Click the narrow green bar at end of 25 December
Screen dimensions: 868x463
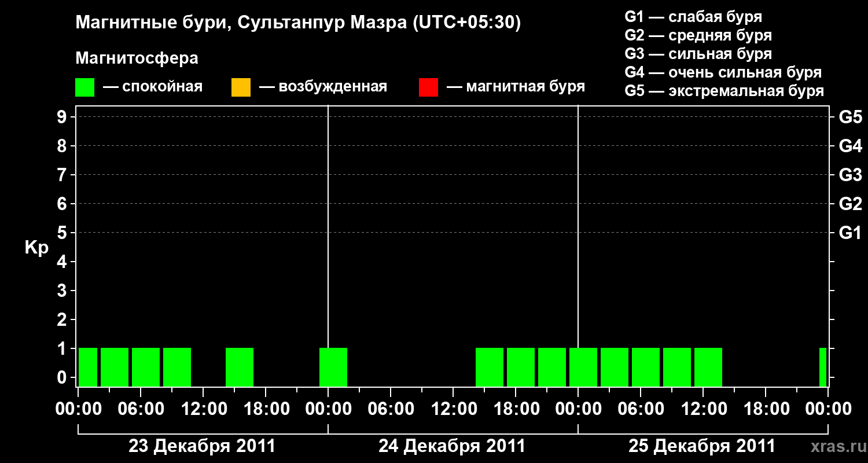(x=823, y=367)
